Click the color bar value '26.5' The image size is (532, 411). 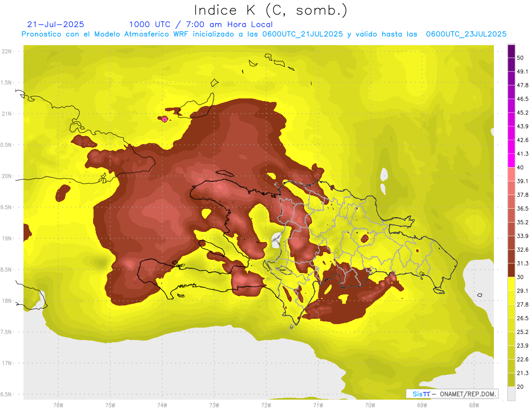point(523,318)
